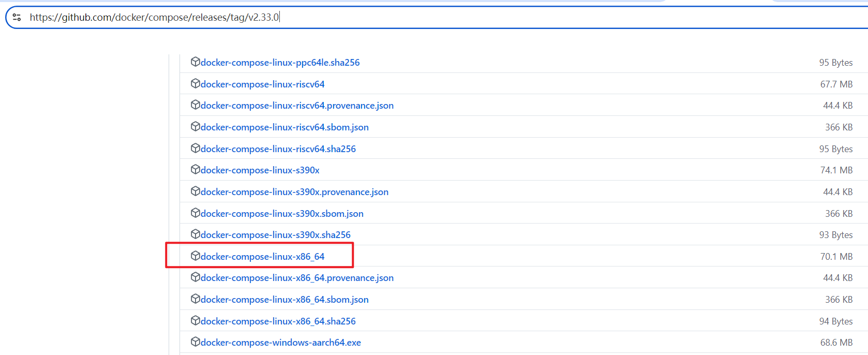Viewport: 868px width, 355px height.
Task: Click package icon beside docker-compose-linux-s390x.provenance.json
Action: pyautogui.click(x=196, y=191)
